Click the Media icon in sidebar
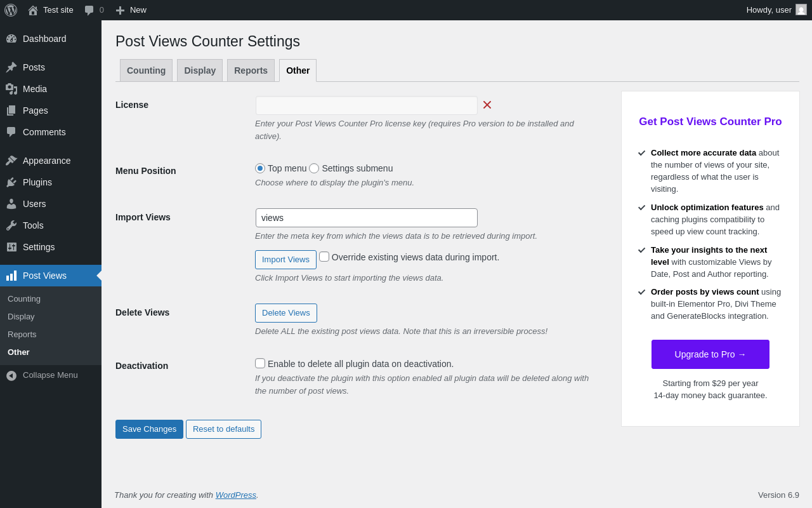Image resolution: width=812 pixels, height=508 pixels. click(x=11, y=89)
